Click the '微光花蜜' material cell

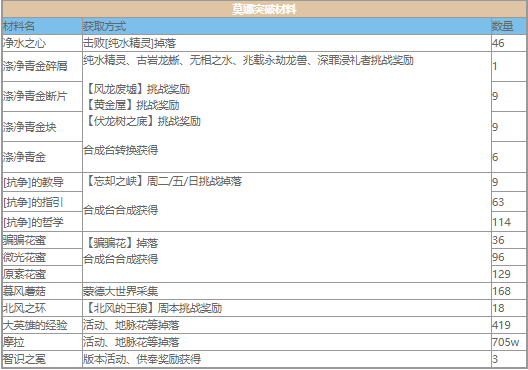[x=42, y=258]
